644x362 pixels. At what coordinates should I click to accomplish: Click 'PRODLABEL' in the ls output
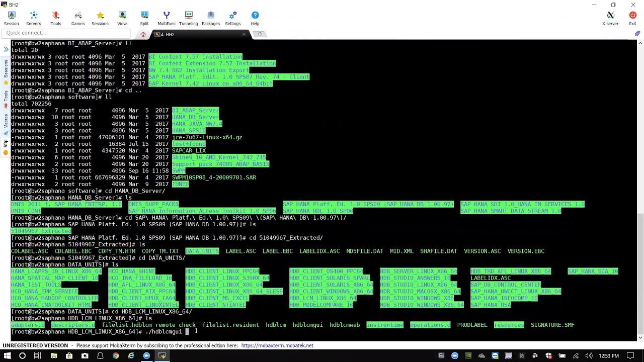pyautogui.click(x=472, y=325)
